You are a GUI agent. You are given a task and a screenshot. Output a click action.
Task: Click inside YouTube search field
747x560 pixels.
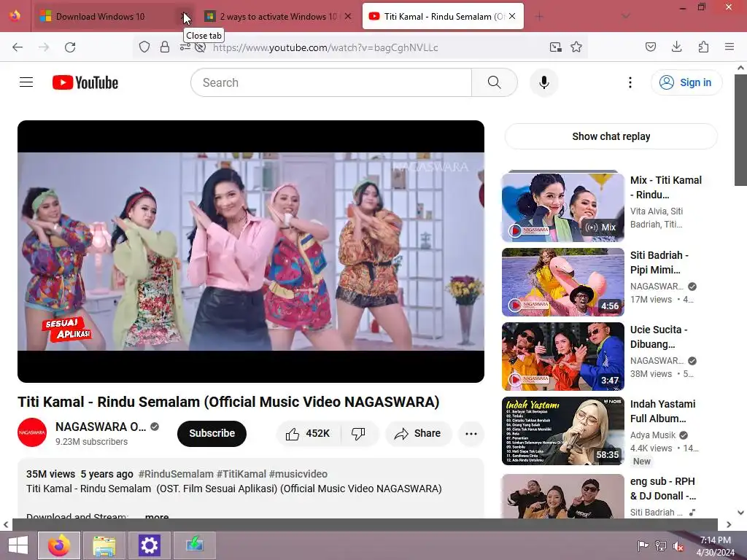pos(331,82)
